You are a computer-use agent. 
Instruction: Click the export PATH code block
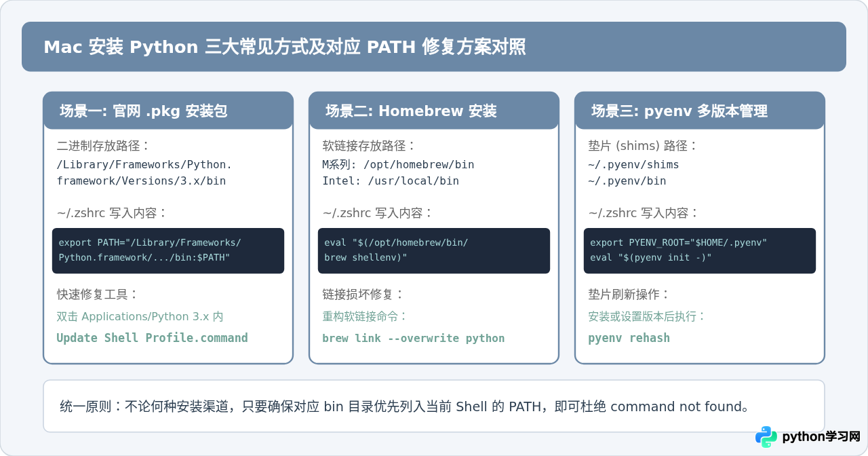pyautogui.click(x=168, y=250)
